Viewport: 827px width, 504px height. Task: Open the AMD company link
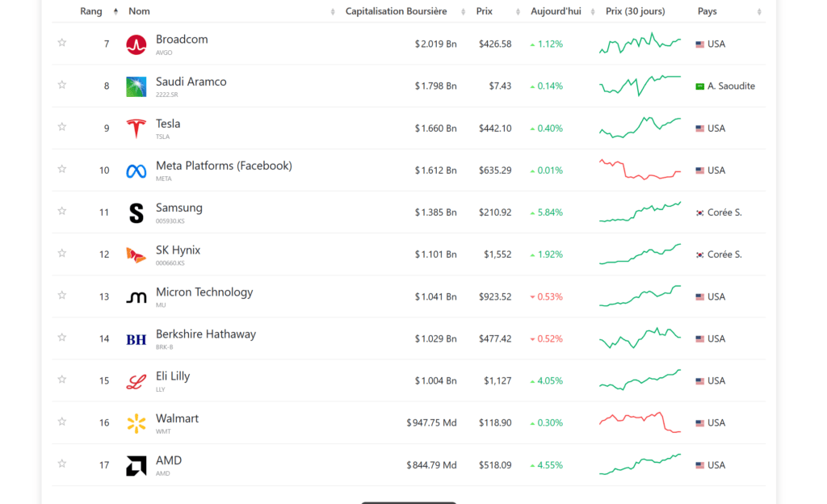pyautogui.click(x=169, y=460)
